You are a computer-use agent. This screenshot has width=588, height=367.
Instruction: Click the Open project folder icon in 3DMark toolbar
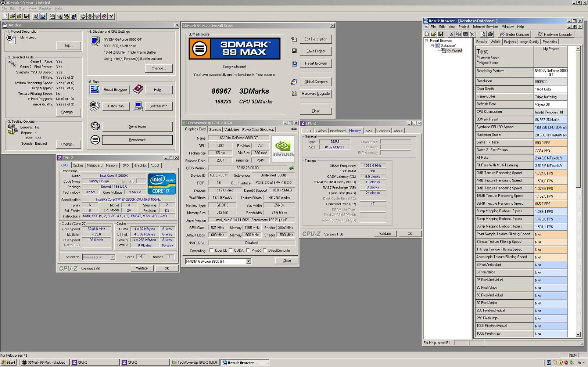12,16
